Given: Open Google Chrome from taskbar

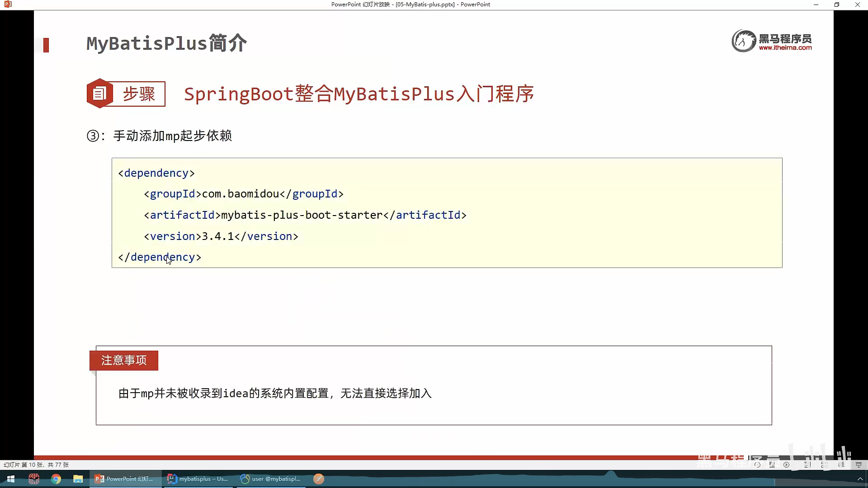Looking at the screenshot, I should click(x=56, y=479).
